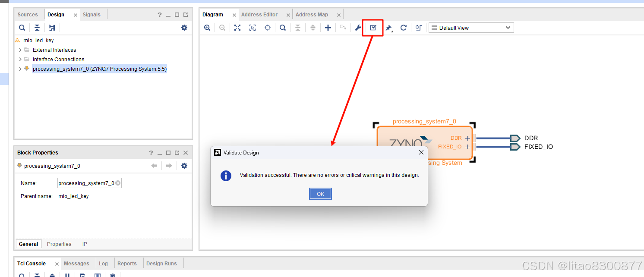Run Validate Design checkmark icon
The height and width of the screenshot is (277, 644).
coord(373,28)
